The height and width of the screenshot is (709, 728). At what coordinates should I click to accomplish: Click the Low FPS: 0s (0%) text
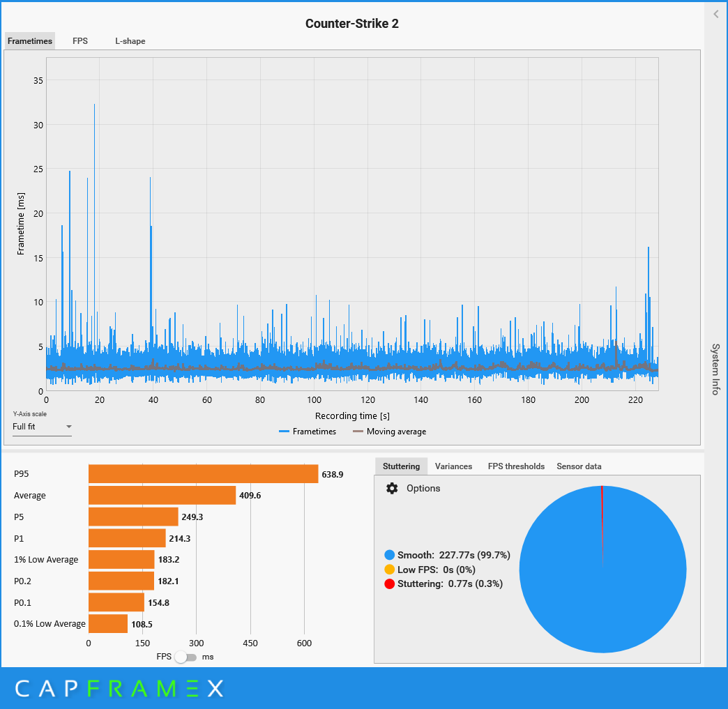[x=437, y=570]
